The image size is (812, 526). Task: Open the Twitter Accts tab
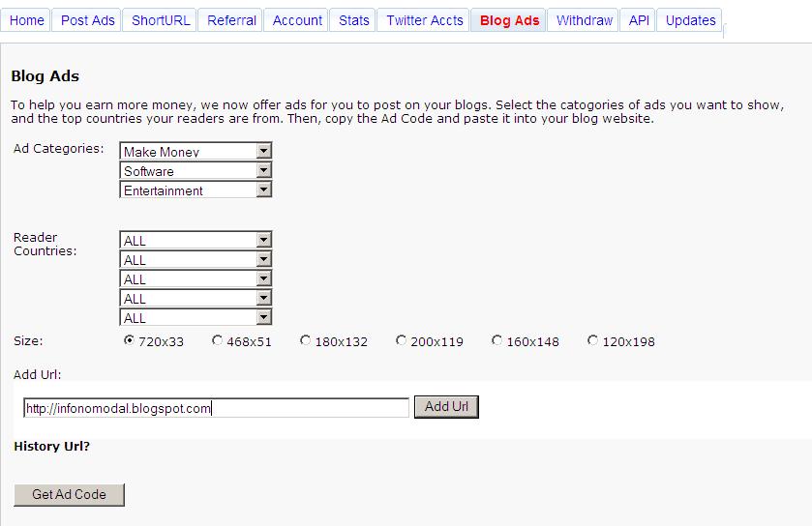point(425,20)
